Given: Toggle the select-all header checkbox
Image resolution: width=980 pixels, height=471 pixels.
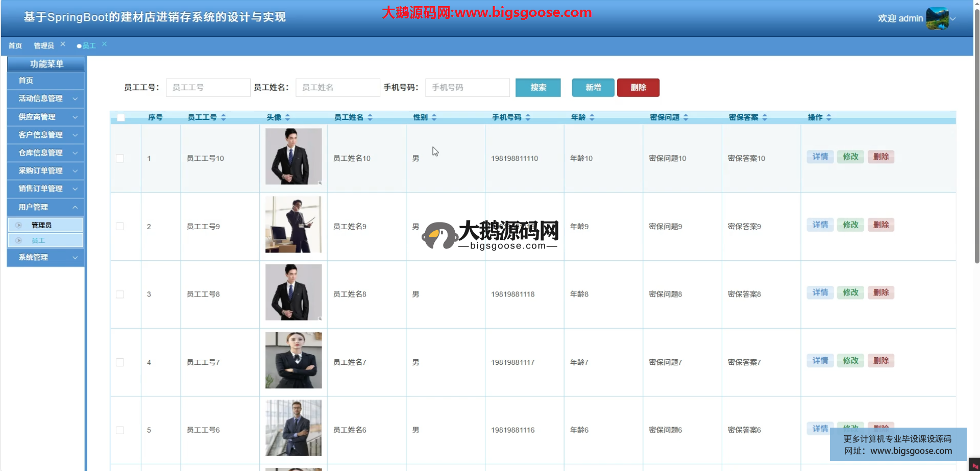Looking at the screenshot, I should (121, 118).
